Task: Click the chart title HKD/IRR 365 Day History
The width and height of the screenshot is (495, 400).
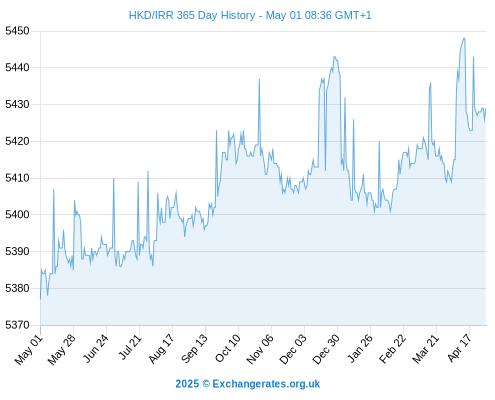Action: click(x=192, y=15)
